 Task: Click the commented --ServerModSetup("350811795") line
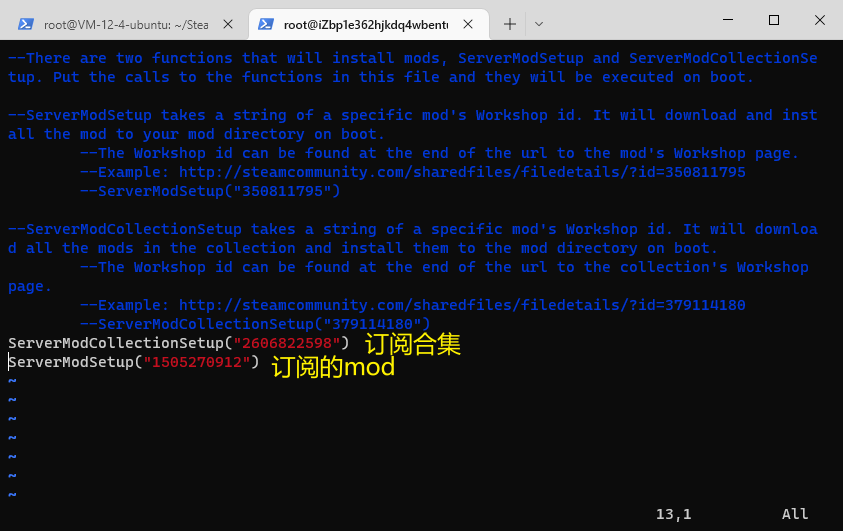(x=210, y=191)
